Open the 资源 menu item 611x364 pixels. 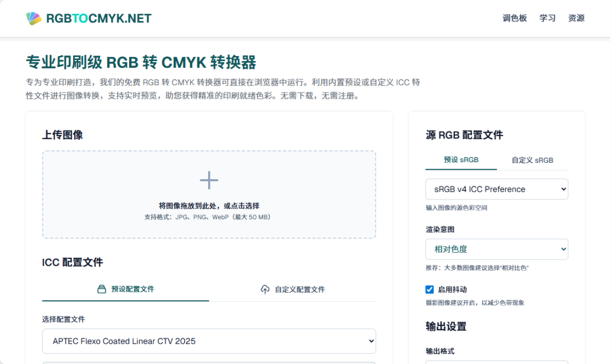click(576, 18)
